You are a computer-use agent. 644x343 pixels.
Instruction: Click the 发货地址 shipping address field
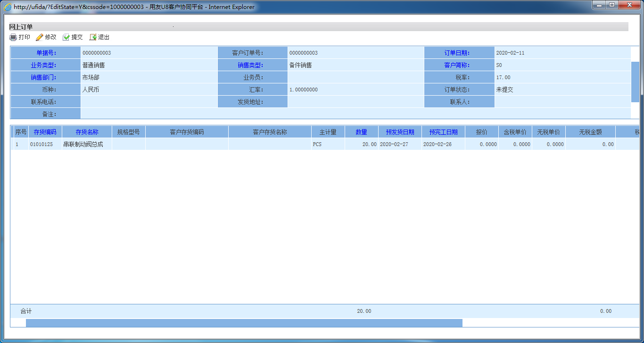[355, 102]
